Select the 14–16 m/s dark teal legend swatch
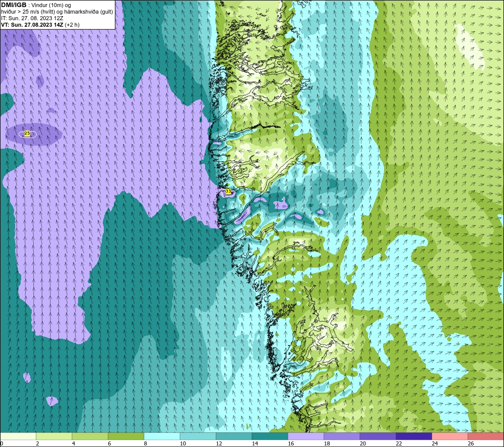504x447 pixels. pos(270,436)
